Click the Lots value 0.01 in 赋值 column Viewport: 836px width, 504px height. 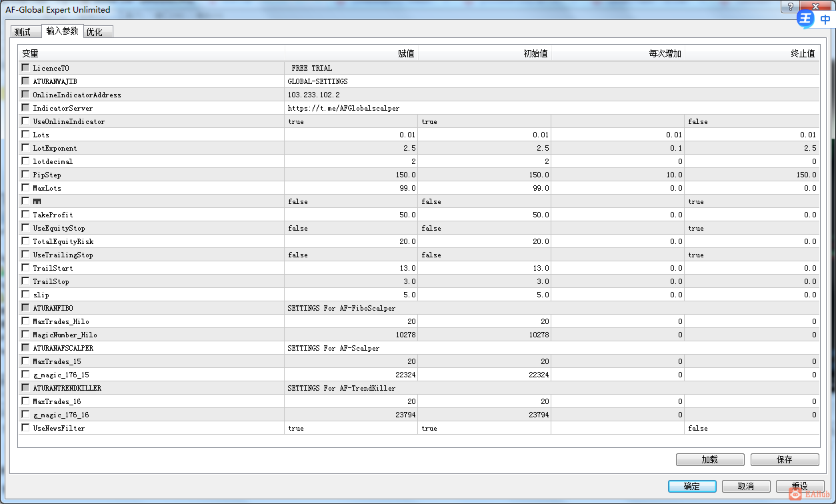407,135
